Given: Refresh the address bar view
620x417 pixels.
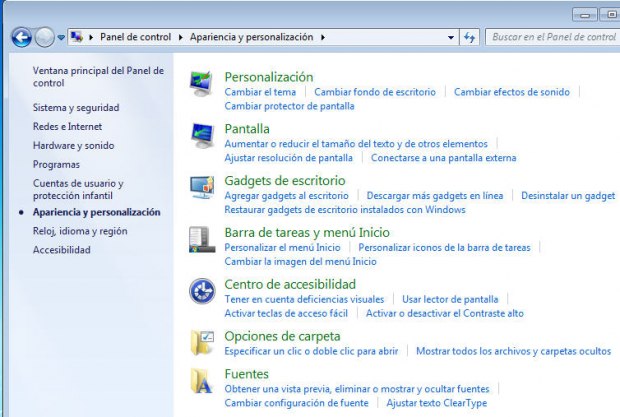Looking at the screenshot, I should click(469, 37).
